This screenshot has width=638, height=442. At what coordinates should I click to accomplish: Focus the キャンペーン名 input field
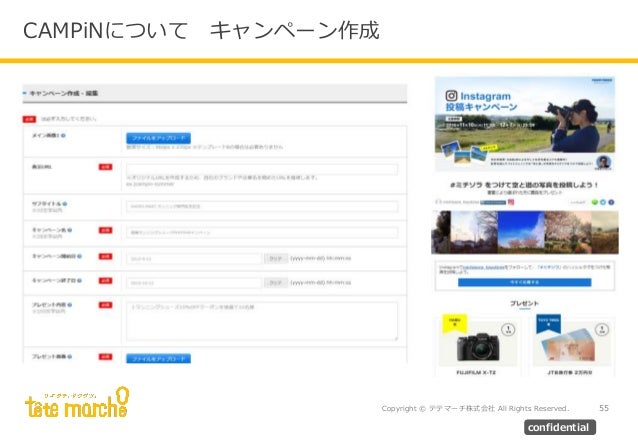[262, 232]
